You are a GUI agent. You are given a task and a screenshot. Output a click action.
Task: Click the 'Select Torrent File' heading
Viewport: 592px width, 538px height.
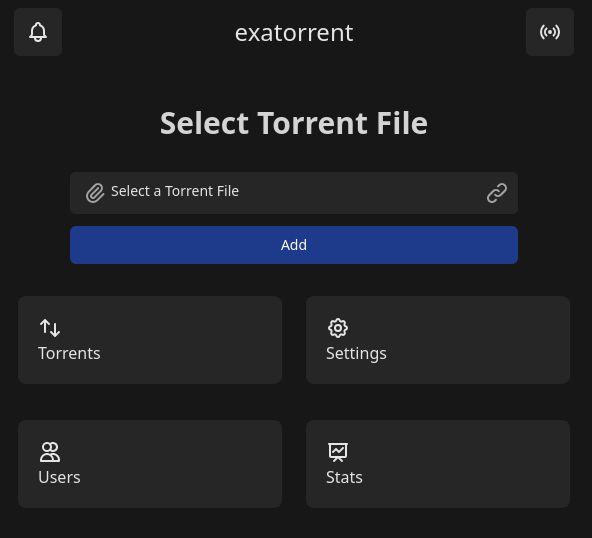[x=294, y=123]
